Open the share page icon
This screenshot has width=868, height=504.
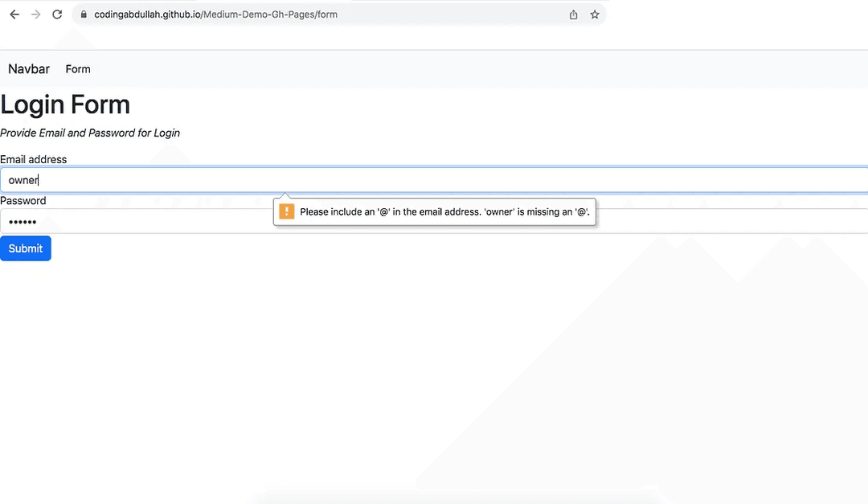[573, 14]
